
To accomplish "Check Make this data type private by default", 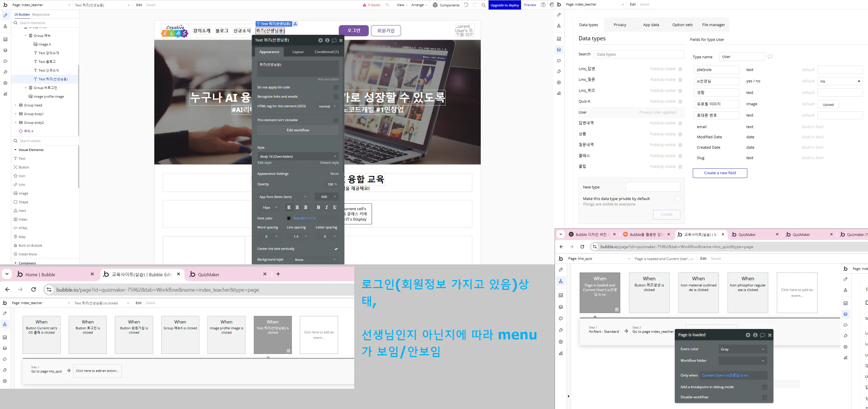I will (x=678, y=199).
